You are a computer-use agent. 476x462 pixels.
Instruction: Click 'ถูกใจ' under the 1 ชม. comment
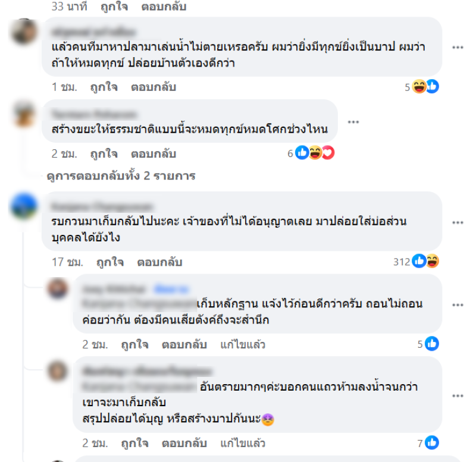(x=104, y=87)
